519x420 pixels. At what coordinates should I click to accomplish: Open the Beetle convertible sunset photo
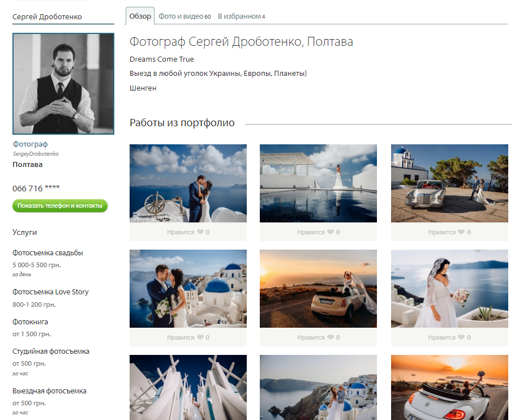(449, 387)
